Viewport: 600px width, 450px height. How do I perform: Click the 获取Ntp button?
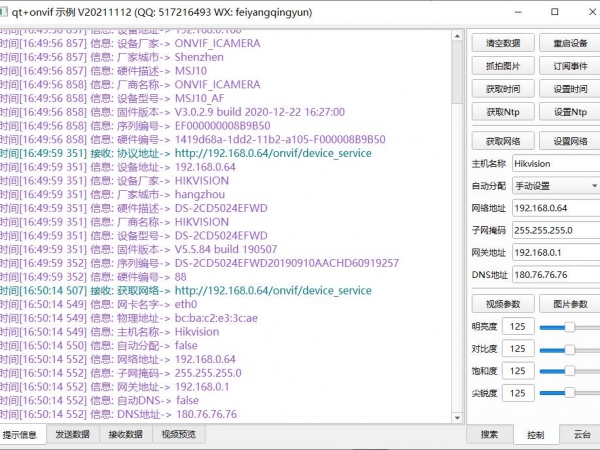[502, 112]
